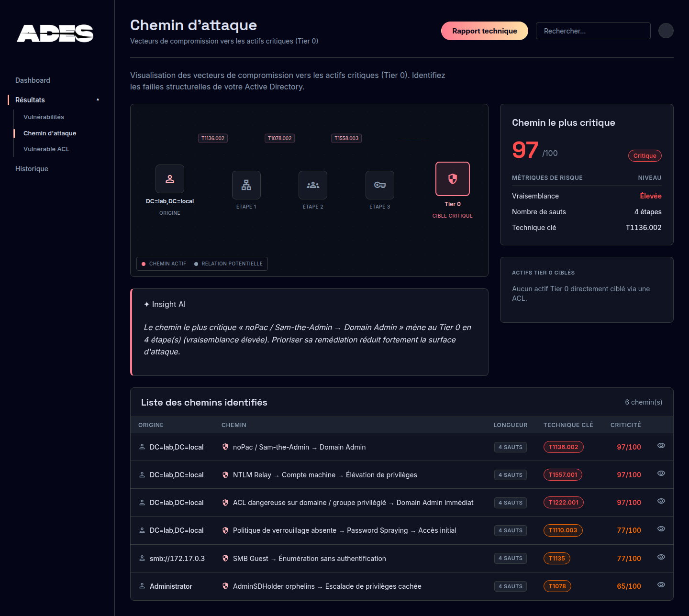Image resolution: width=689 pixels, height=616 pixels.
Task: Click T1222.001 technique badge
Action: tap(563, 503)
